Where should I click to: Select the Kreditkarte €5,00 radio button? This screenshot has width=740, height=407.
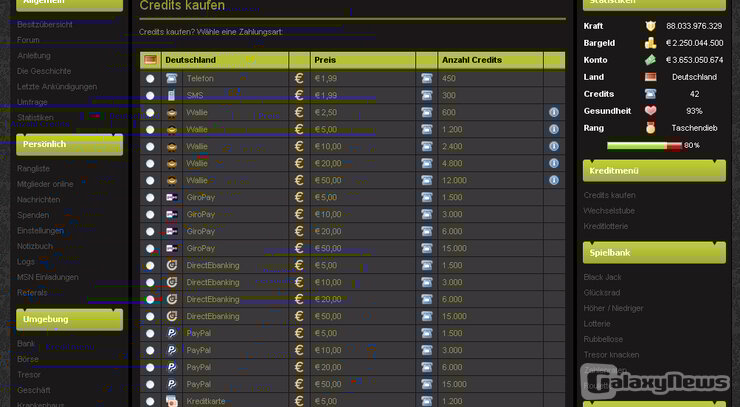150,402
